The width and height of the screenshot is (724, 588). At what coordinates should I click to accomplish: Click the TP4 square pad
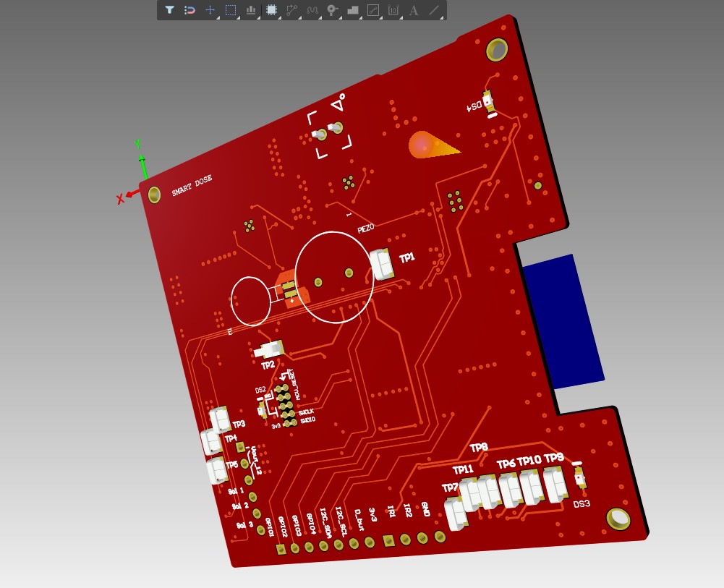click(240, 447)
